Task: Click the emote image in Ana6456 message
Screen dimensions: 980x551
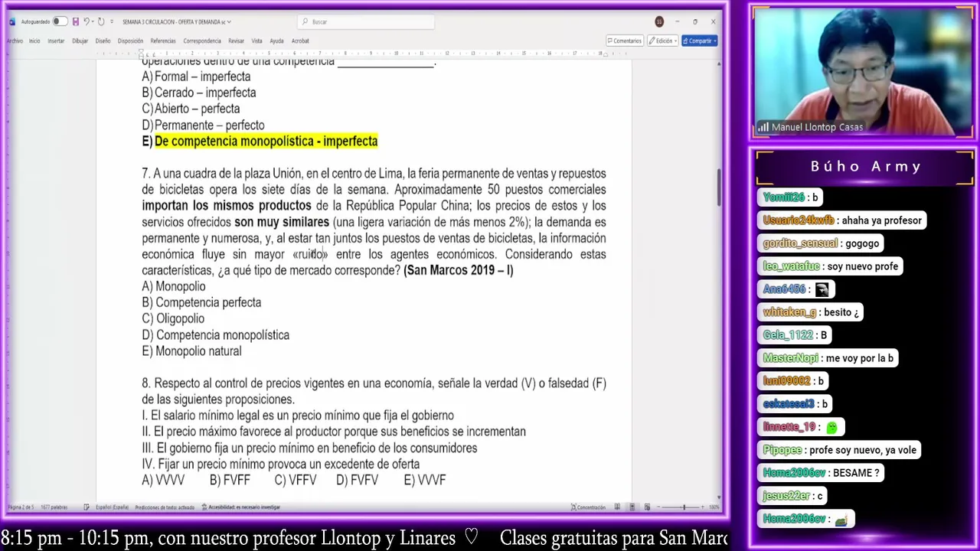Action: 822,289
